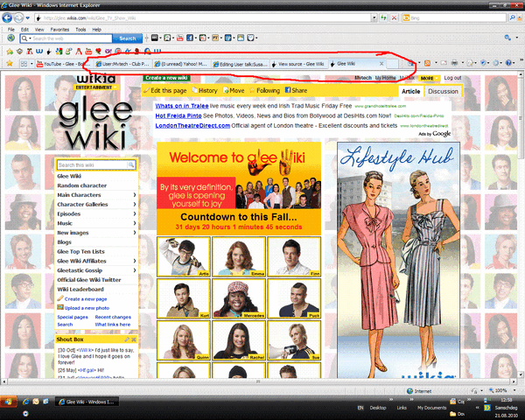
Task: Expand the Gleetastic Gossip submenu arrow
Action: (135, 270)
